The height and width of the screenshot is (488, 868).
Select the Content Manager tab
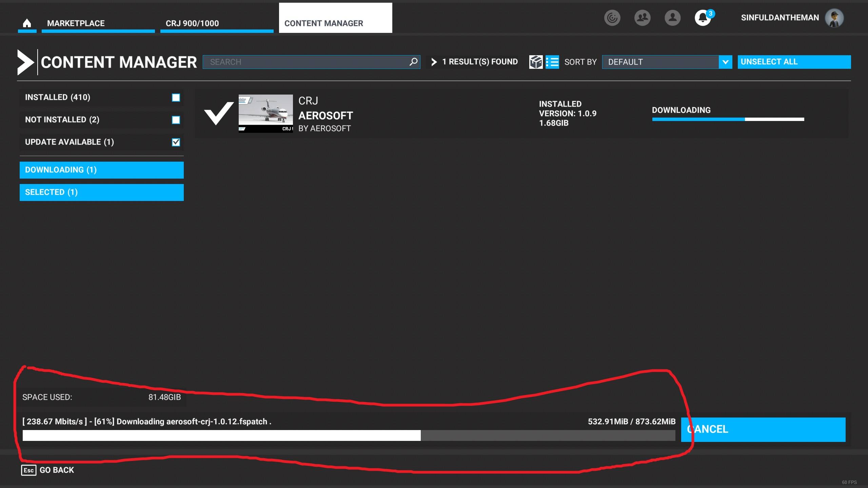pos(335,18)
